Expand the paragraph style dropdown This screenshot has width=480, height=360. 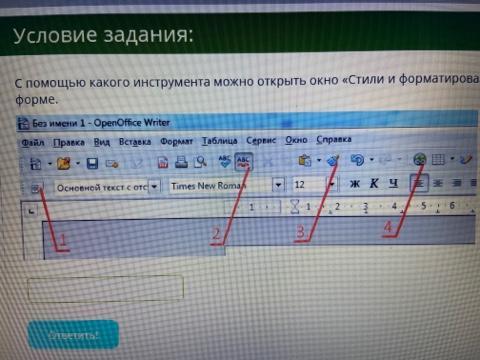[154, 186]
